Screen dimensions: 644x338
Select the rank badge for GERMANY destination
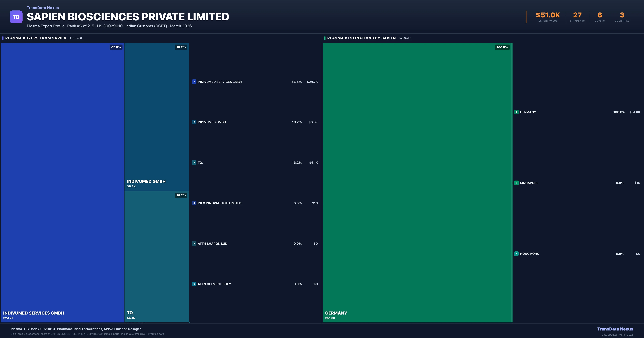point(516,112)
